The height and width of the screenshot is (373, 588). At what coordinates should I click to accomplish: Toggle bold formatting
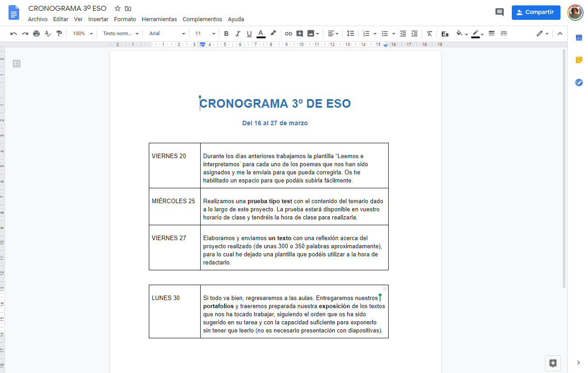tap(226, 34)
